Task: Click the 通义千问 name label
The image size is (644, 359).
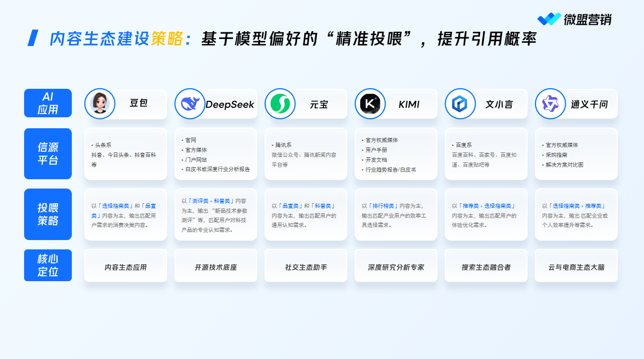Action: (x=589, y=104)
